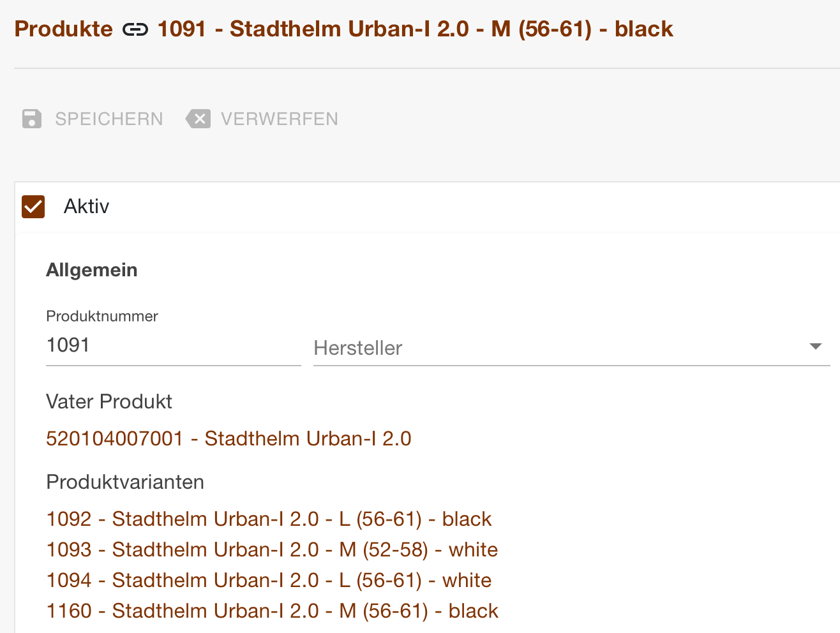Click the Hersteller dropdown arrow icon
The height and width of the screenshot is (633, 840).
(815, 346)
